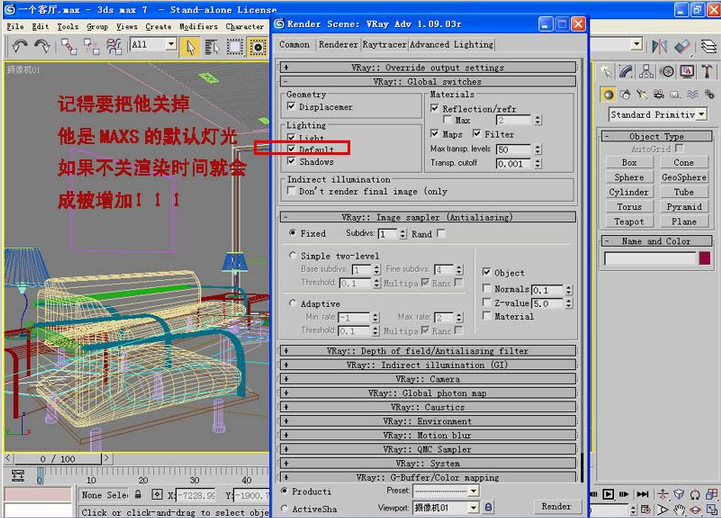Select the Bind to Space Warp tool
The width and height of the screenshot is (721, 518).
click(114, 46)
